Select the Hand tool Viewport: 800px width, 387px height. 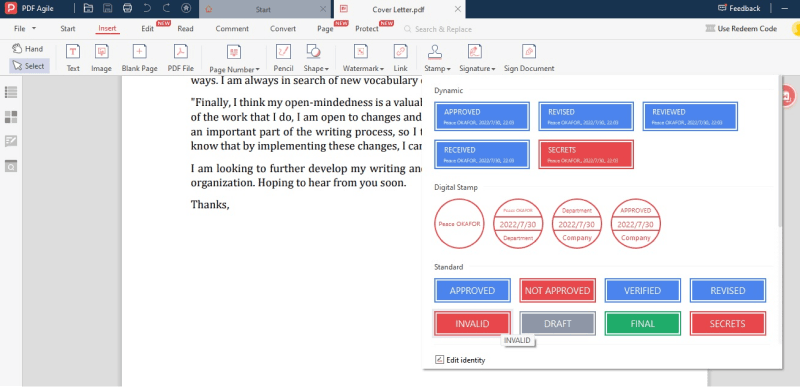click(x=29, y=49)
